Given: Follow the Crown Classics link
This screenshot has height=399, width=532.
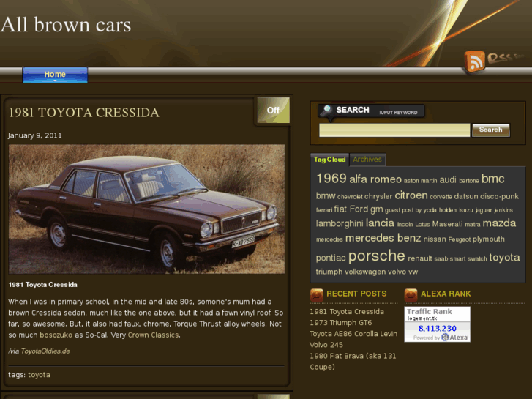Looking at the screenshot, I should click(x=153, y=335).
